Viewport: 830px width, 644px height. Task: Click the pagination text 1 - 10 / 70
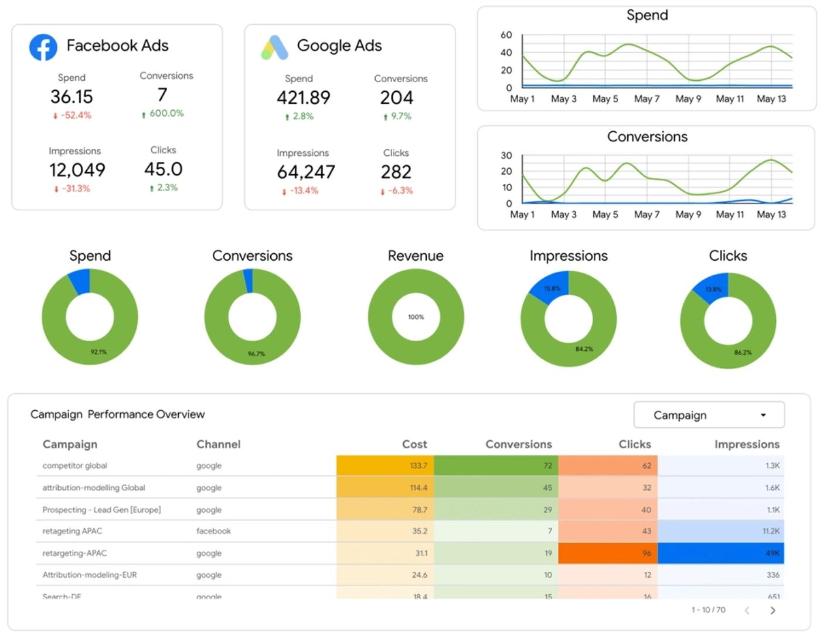click(708, 610)
